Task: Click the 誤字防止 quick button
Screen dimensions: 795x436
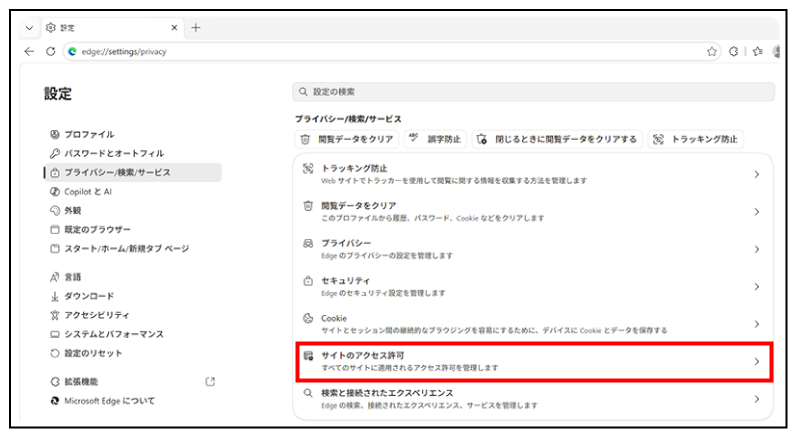Action: pos(436,139)
